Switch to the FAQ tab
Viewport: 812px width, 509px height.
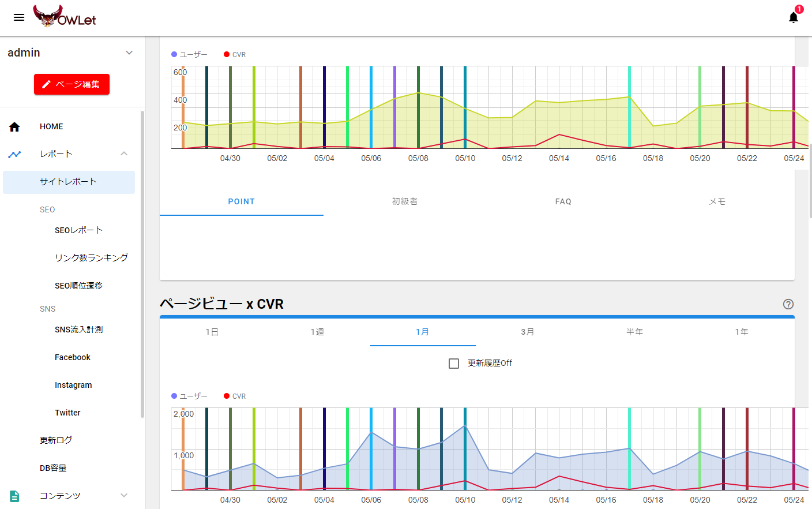point(563,201)
